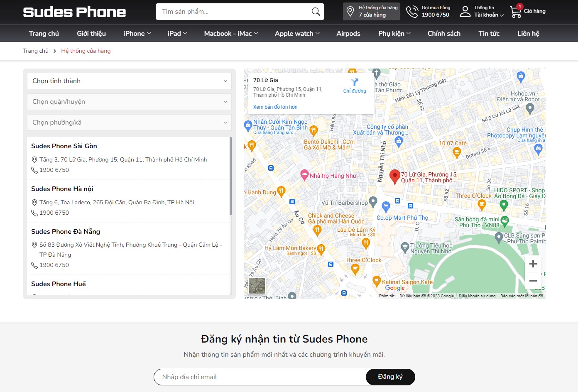Click the Katinat Saigon Kafe marker
Screen dimensions: 578x392
pyautogui.click(x=377, y=281)
